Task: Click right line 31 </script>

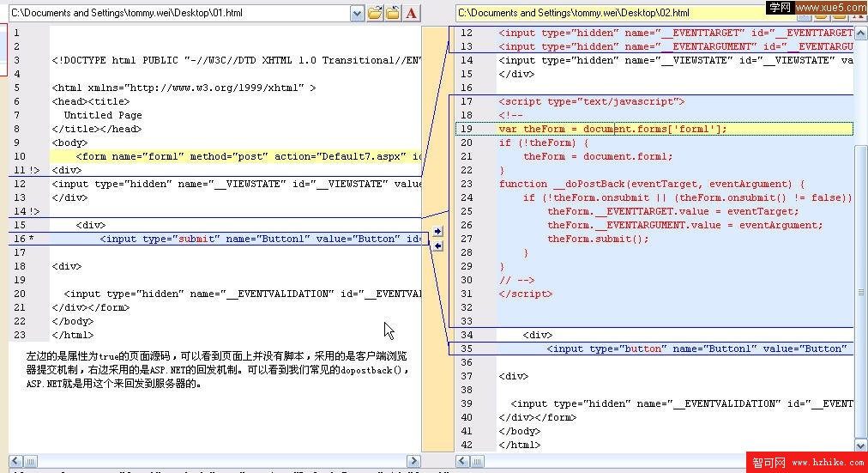Action: coord(525,294)
